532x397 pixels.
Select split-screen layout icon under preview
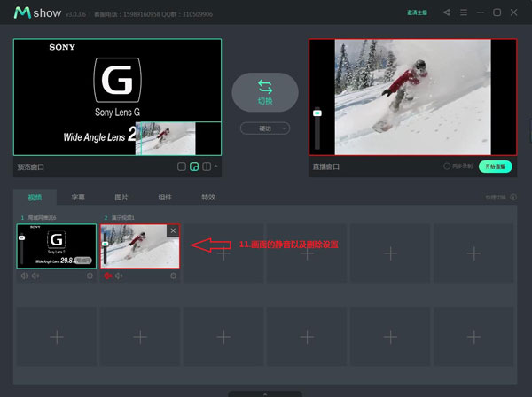click(x=207, y=167)
